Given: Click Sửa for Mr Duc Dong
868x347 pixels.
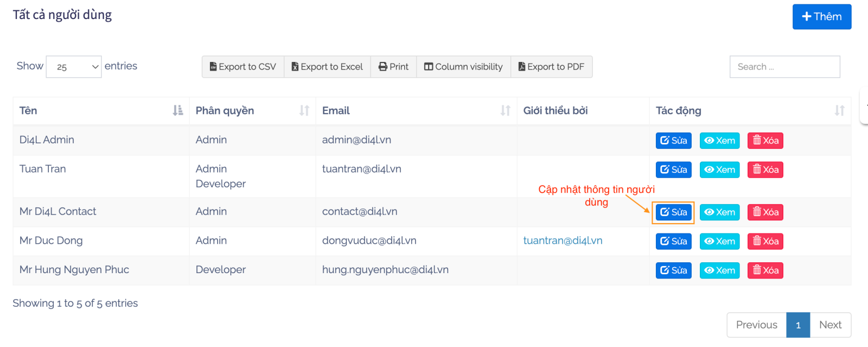Looking at the screenshot, I should (x=673, y=241).
